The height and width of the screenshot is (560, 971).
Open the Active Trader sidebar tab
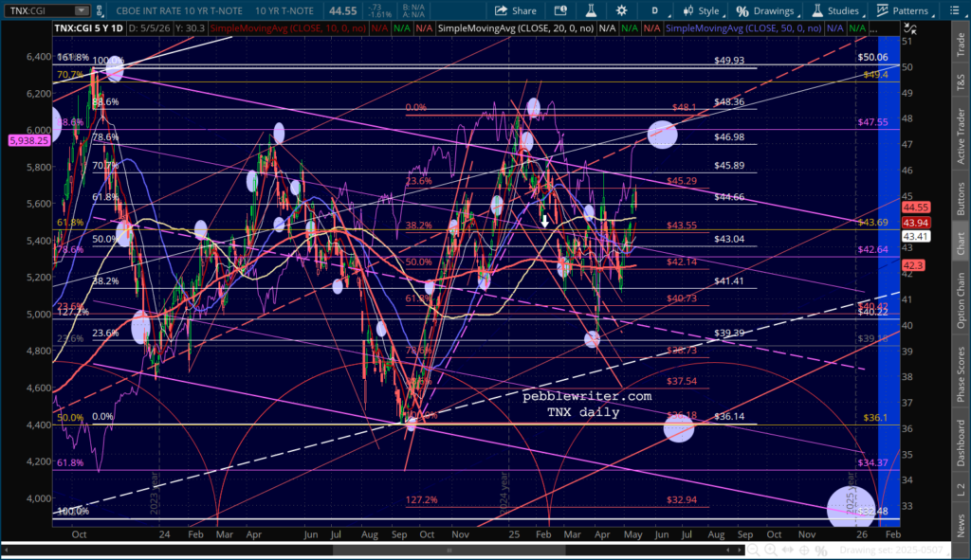961,136
